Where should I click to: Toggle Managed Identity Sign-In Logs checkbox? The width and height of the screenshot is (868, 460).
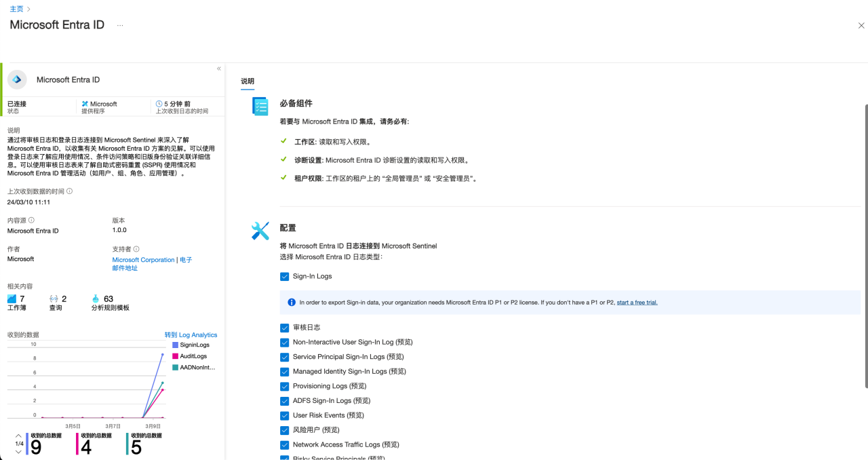284,372
